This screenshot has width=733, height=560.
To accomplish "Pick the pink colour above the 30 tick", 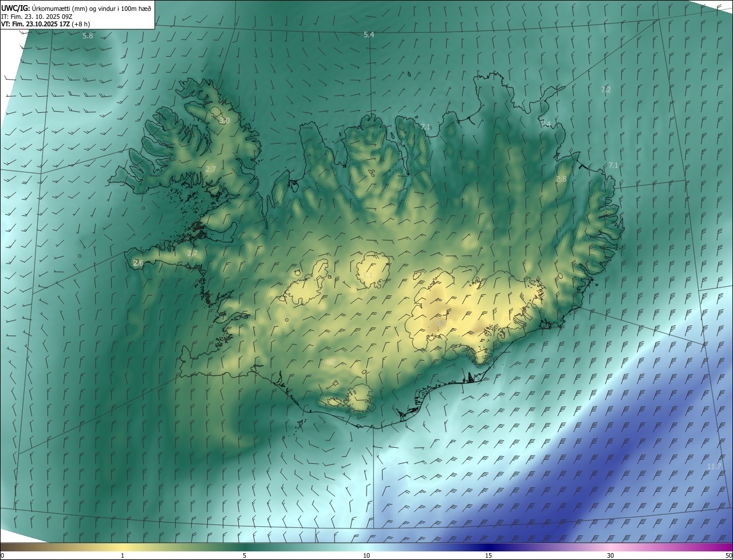I will (x=610, y=547).
